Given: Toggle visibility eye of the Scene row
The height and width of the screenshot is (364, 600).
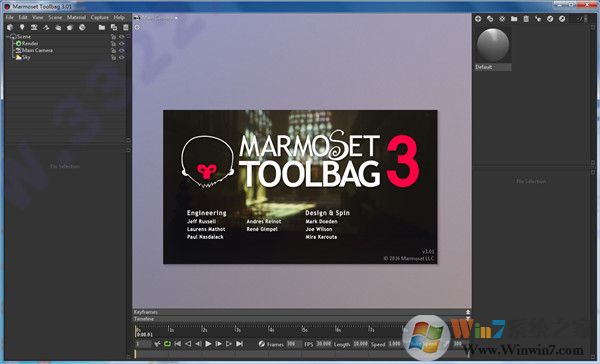Looking at the screenshot, I should [x=122, y=37].
